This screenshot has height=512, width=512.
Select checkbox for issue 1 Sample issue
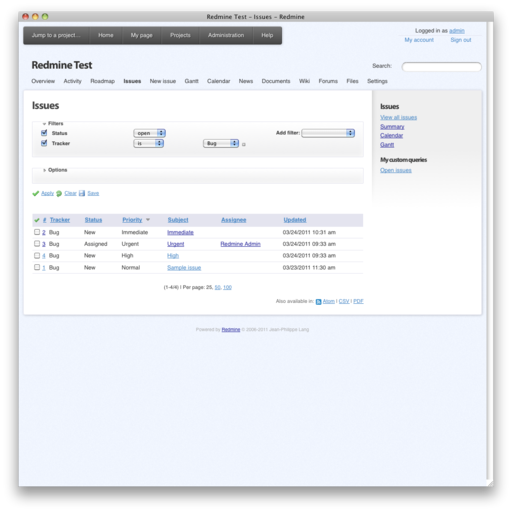coord(37,267)
